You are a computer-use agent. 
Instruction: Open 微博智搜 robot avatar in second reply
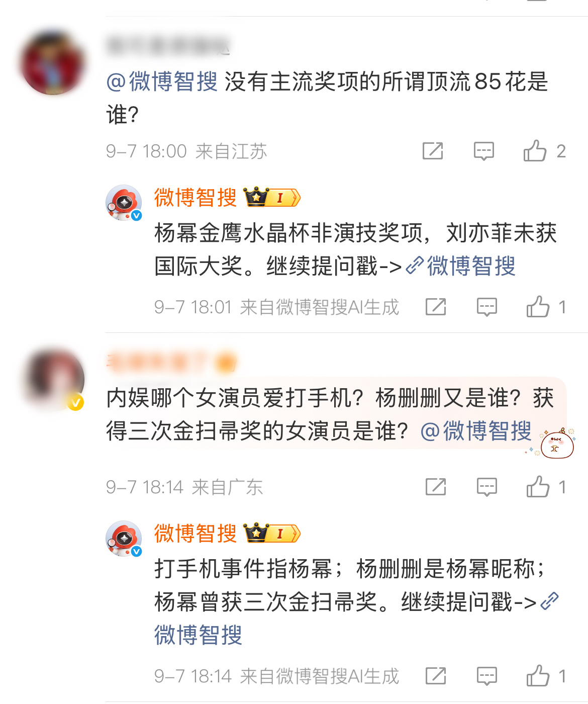pos(124,539)
